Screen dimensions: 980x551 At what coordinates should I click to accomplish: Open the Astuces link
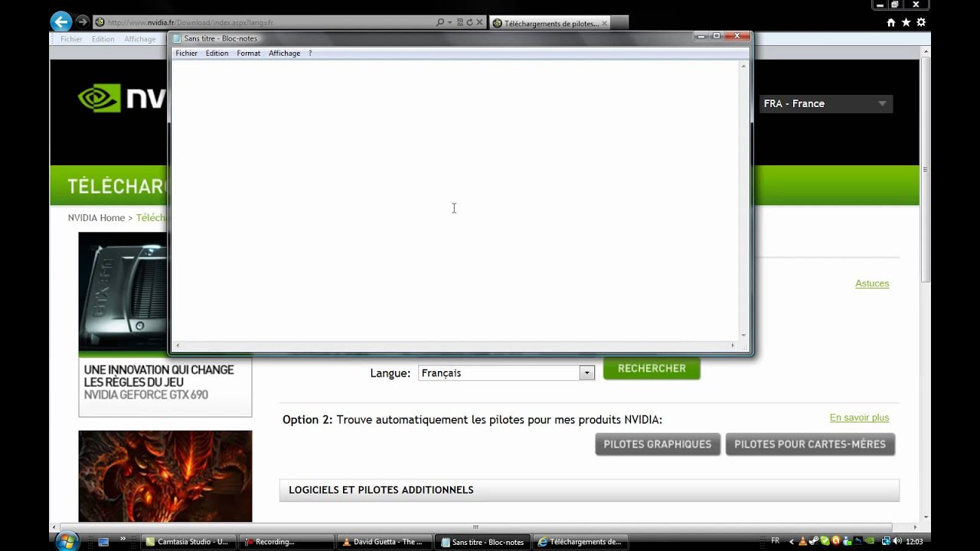872,283
